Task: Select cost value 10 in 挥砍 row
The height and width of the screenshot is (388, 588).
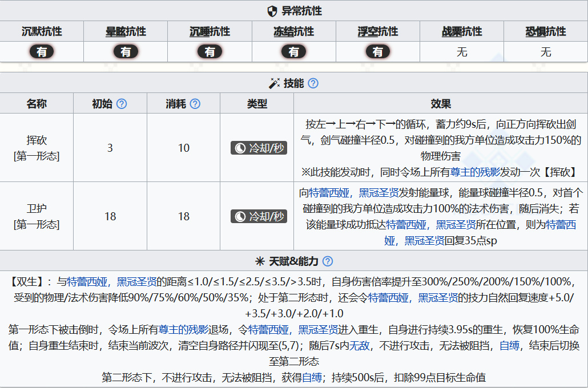Action: tap(183, 148)
